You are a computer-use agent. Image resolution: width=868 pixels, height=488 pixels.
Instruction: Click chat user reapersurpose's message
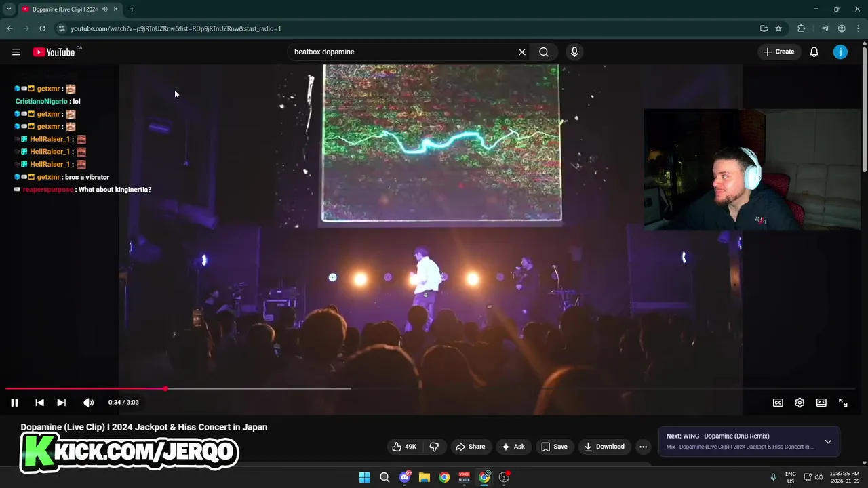pyautogui.click(x=115, y=190)
